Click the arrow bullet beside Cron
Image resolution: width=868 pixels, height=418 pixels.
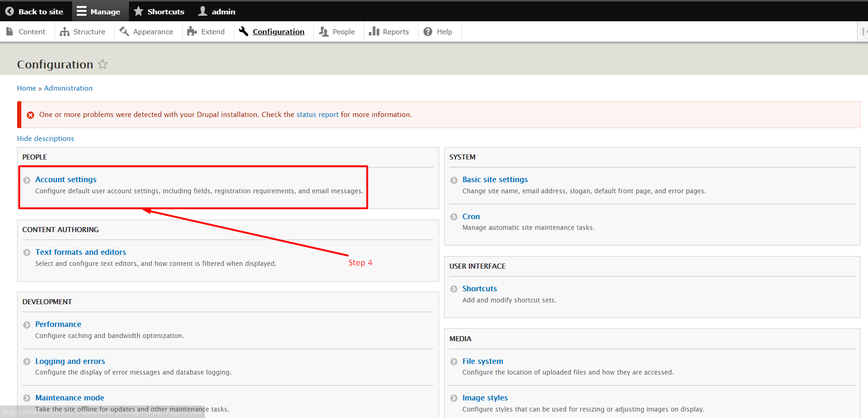pyautogui.click(x=454, y=217)
